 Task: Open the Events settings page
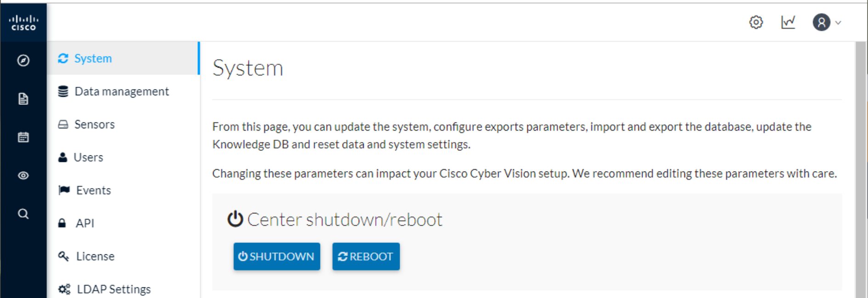click(x=92, y=190)
